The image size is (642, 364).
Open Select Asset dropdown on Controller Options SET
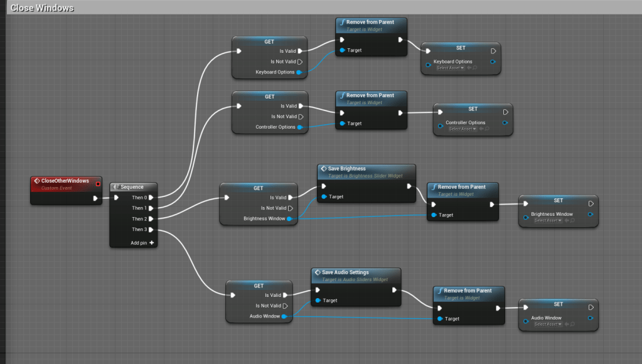tap(463, 129)
